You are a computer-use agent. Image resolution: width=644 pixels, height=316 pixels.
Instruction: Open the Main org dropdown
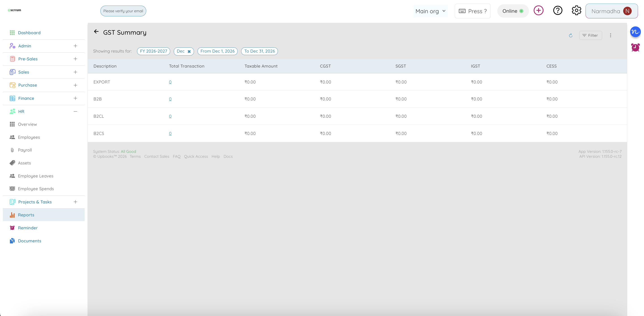click(430, 11)
